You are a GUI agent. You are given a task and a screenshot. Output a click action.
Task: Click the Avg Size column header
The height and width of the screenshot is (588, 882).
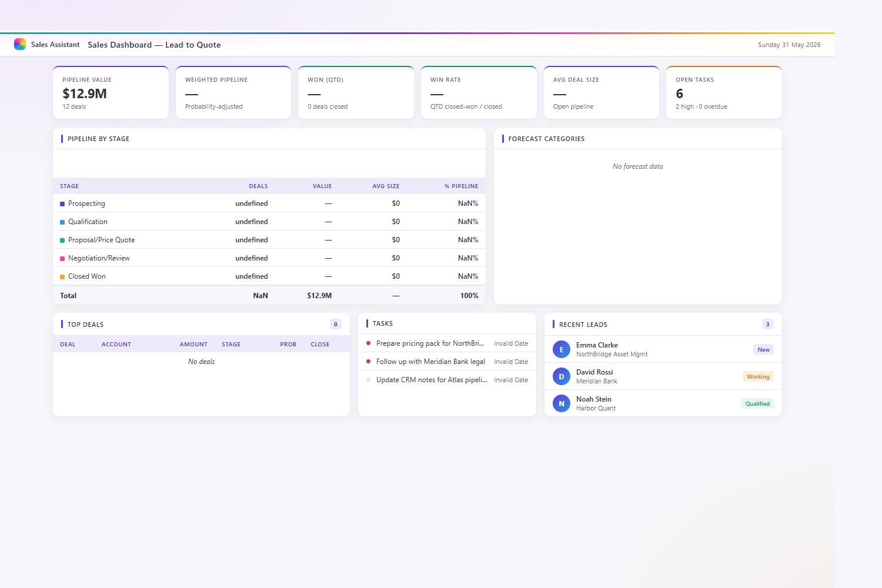coord(386,186)
